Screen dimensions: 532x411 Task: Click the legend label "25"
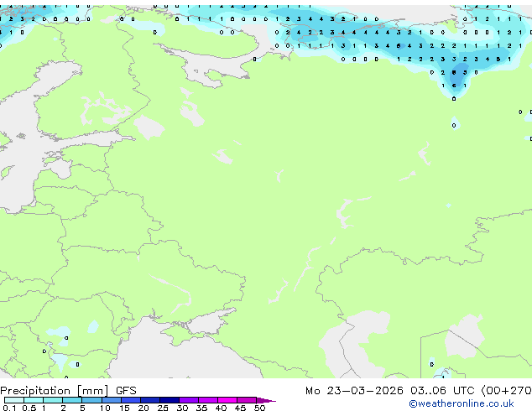click(163, 408)
